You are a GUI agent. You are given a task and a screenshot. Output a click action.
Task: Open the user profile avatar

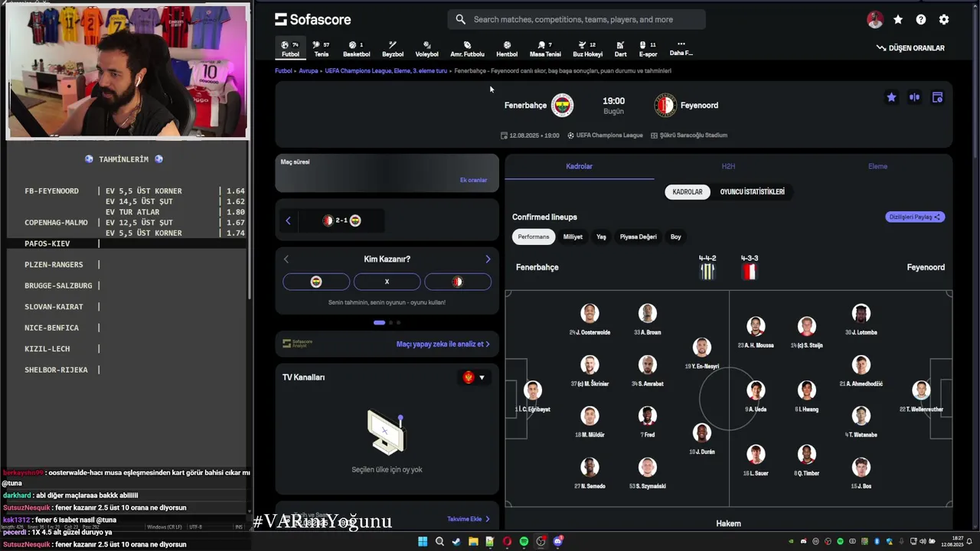[875, 20]
